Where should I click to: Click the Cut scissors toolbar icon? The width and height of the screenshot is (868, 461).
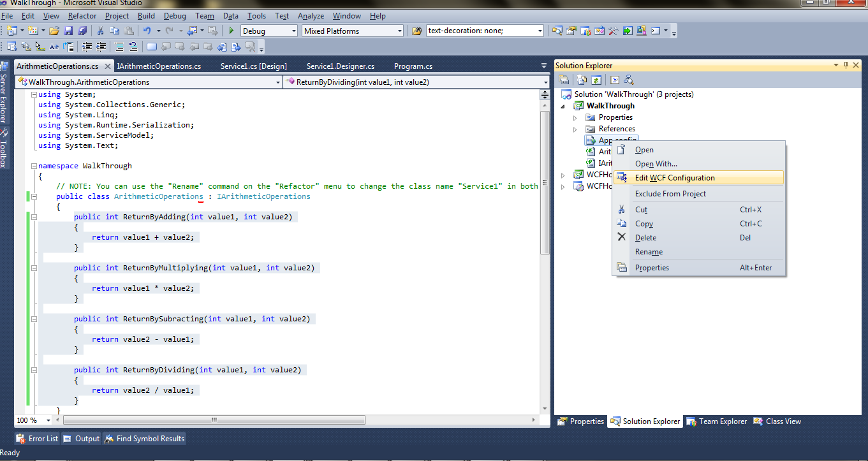[x=100, y=31]
